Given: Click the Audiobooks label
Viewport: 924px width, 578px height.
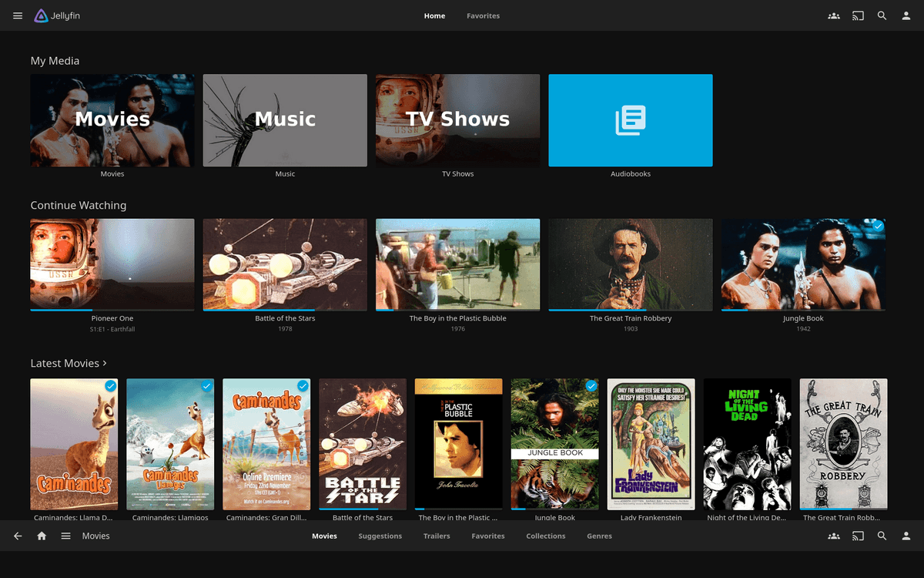Looking at the screenshot, I should (631, 174).
